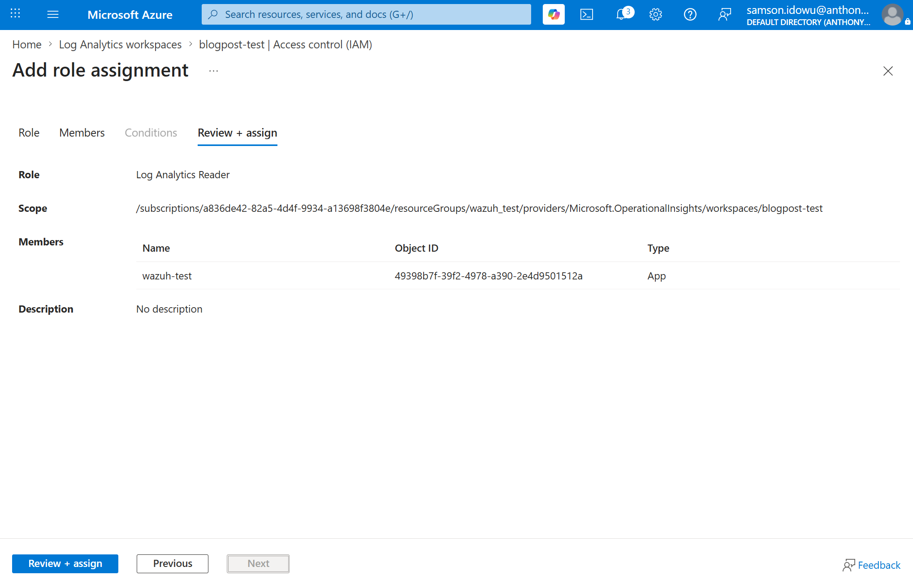Open the account avatar menu
Viewport: 913px width, 588px height.
(892, 14)
